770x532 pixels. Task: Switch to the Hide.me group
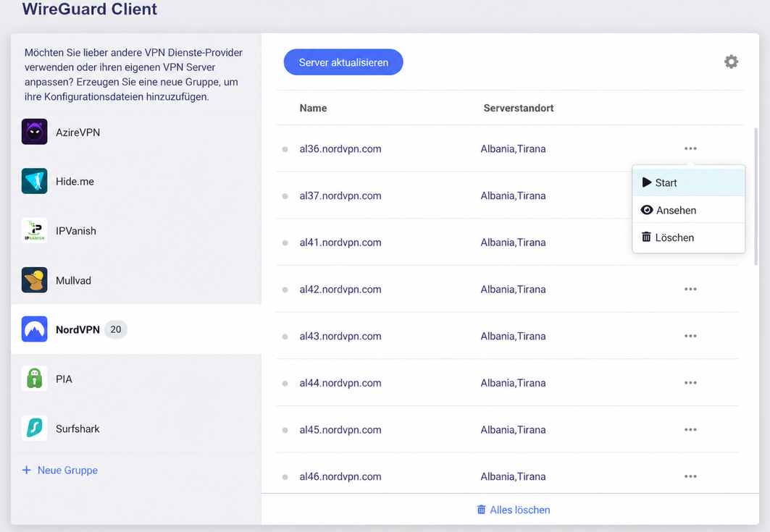pyautogui.click(x=135, y=181)
